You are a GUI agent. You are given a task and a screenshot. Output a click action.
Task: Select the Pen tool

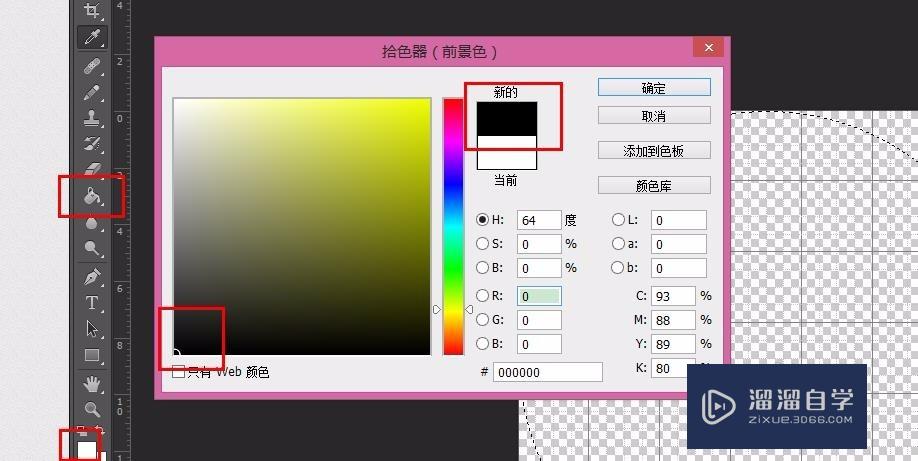point(92,276)
